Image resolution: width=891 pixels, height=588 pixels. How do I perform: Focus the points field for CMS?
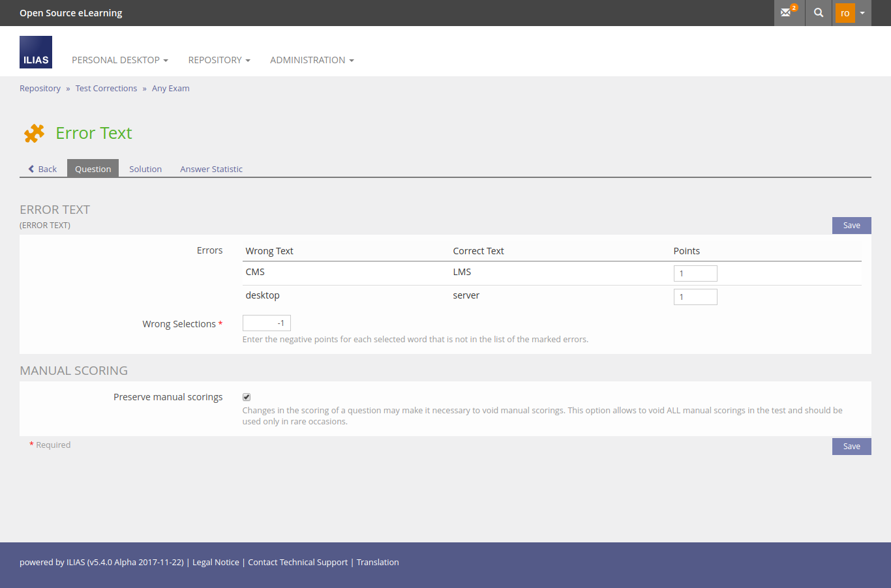pyautogui.click(x=695, y=274)
